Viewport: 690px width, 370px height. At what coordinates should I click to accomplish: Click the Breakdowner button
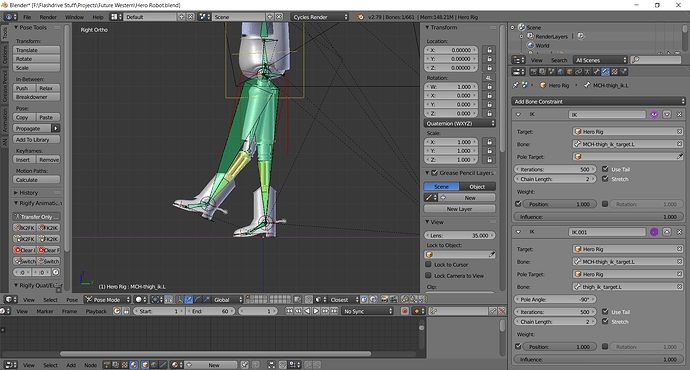pos(37,97)
